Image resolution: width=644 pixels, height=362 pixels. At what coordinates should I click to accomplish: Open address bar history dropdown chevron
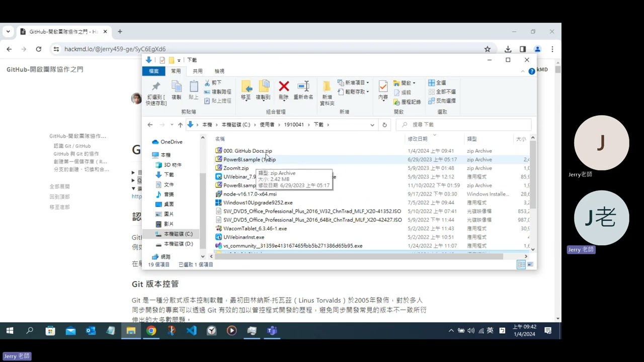372,125
